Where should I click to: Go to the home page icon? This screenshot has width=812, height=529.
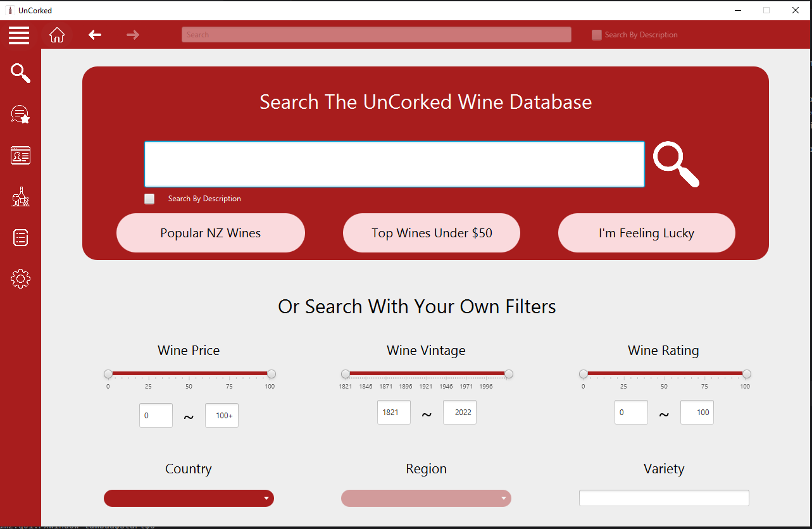tap(57, 35)
